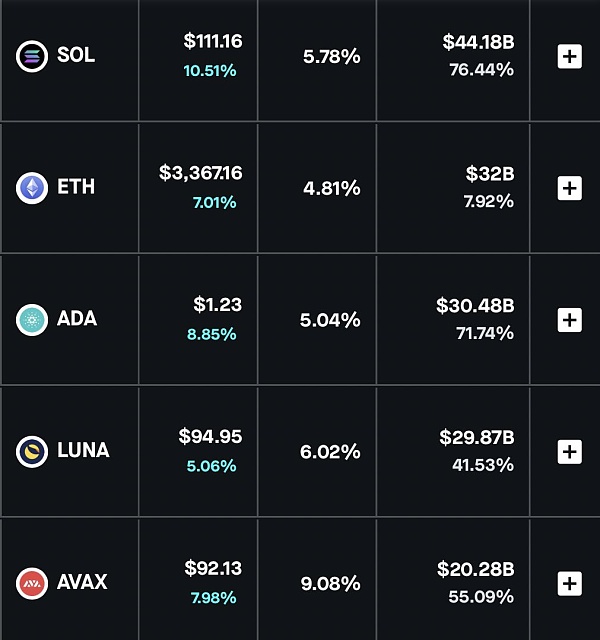Open the ETH ticker name
The image size is (600, 640).
tap(76, 187)
